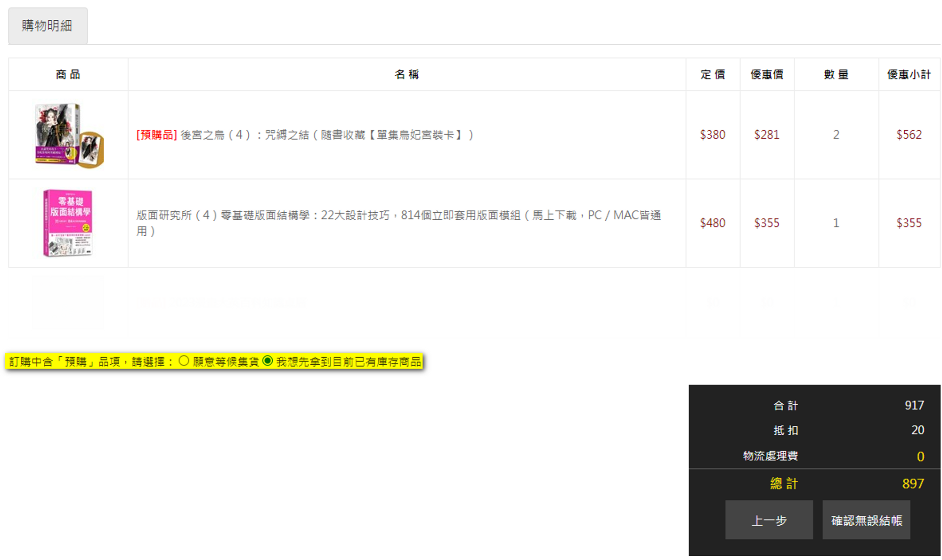Select the 物流處理費 label
Screen dimensions: 942x560
click(x=771, y=456)
